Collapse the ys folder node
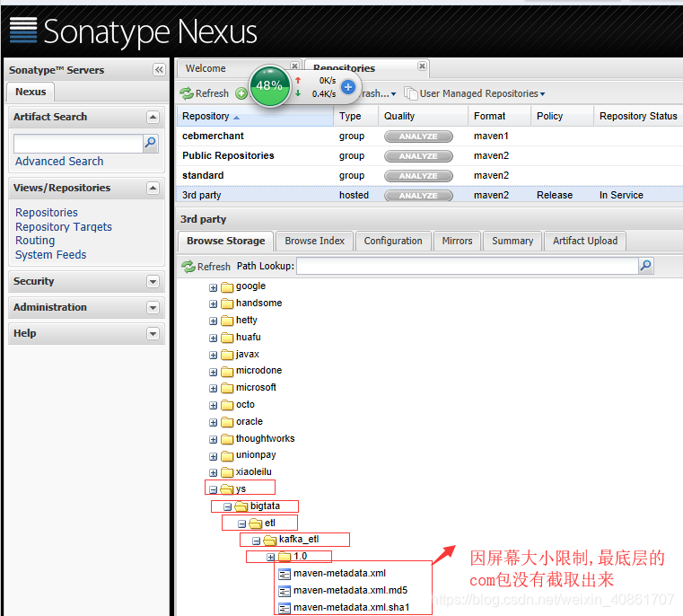Image resolution: width=683 pixels, height=616 pixels. (213, 490)
